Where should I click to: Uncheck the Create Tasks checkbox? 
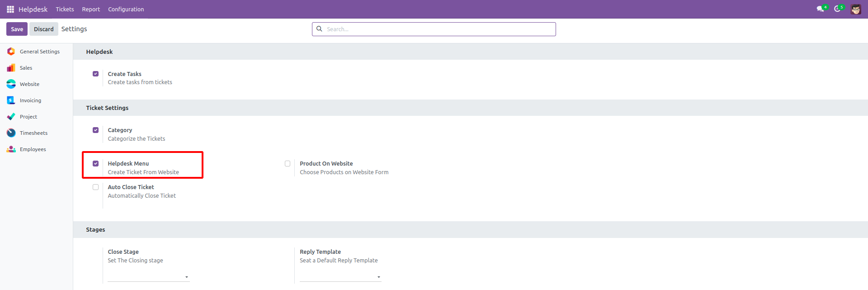(95, 74)
